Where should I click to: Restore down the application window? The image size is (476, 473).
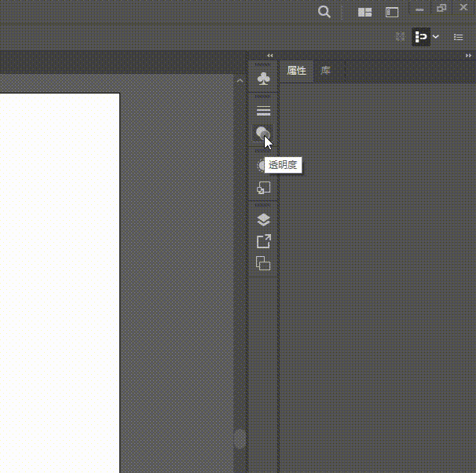point(441,8)
